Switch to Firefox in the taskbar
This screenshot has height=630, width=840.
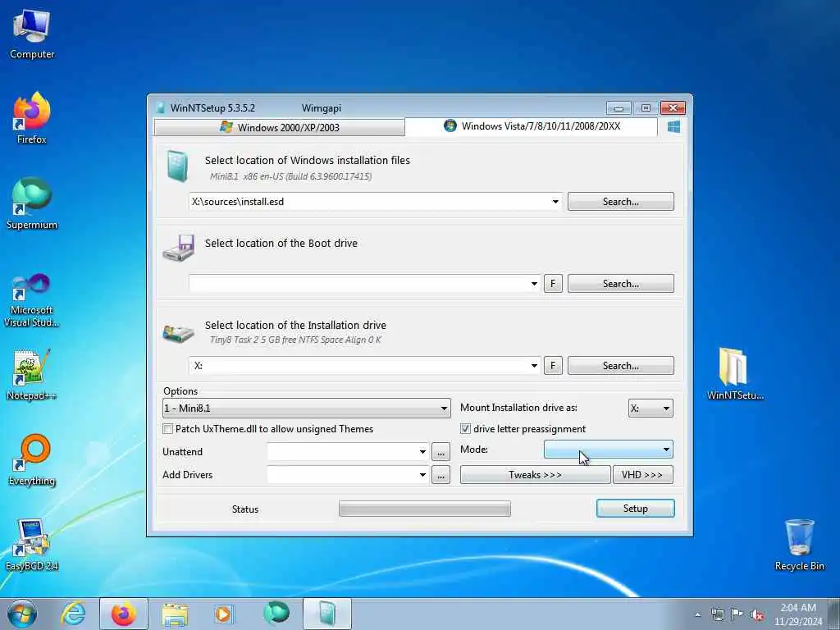[x=124, y=614]
